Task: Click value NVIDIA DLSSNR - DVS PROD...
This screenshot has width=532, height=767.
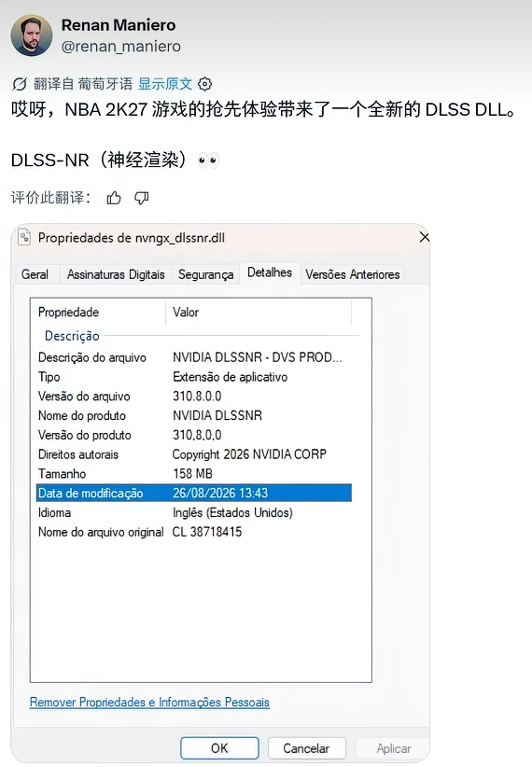Action: point(257,357)
